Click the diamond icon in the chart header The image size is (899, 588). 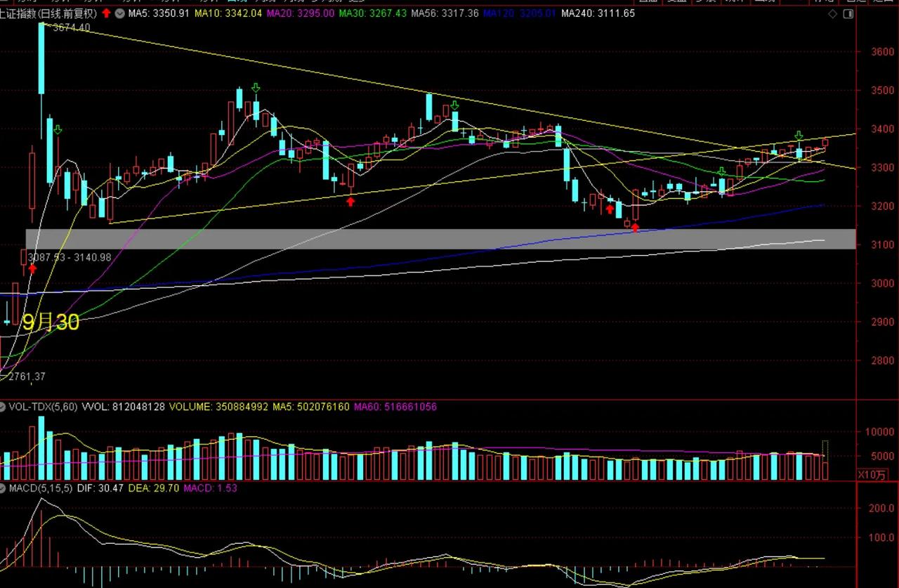point(834,14)
